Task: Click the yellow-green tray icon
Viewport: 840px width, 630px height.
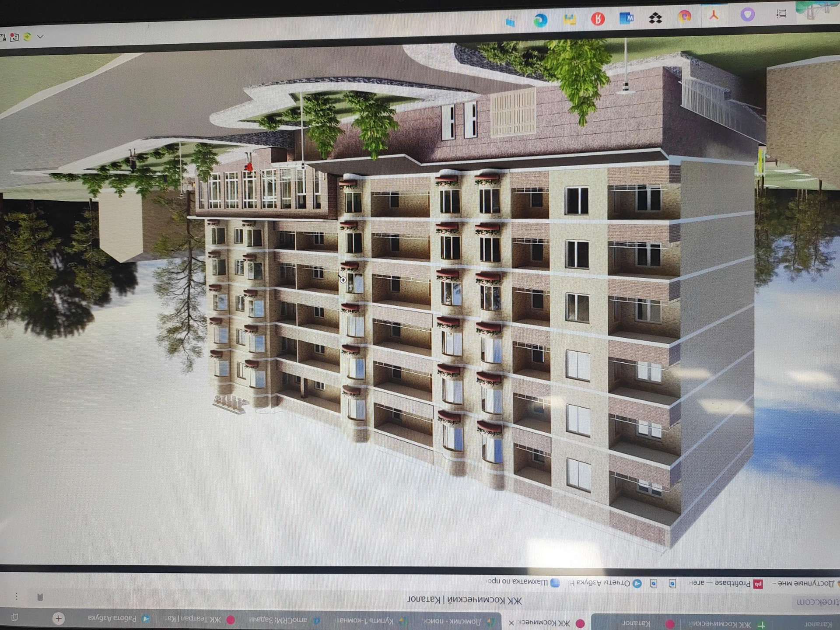Action: tap(28, 37)
